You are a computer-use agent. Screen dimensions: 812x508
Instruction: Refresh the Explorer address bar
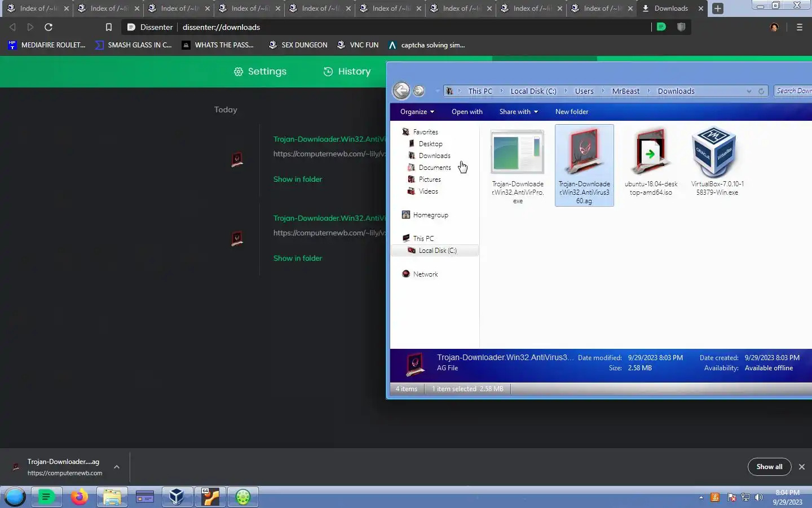(x=761, y=91)
